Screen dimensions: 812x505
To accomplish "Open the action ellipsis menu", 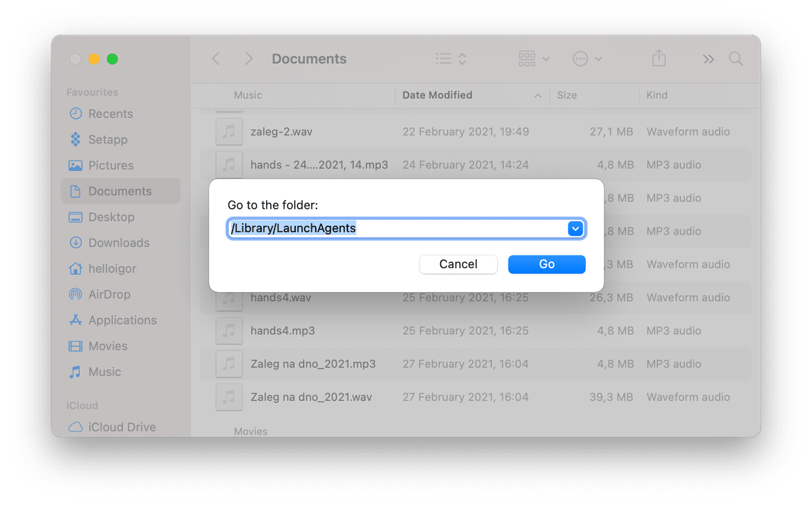I will [587, 59].
